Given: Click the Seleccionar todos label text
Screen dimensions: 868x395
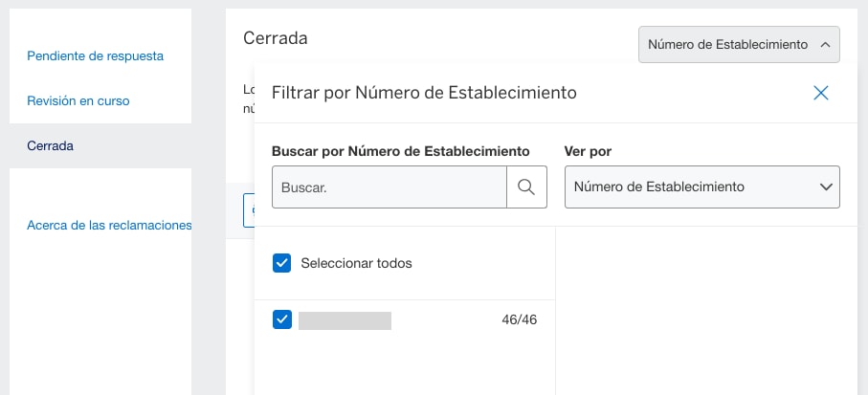Looking at the screenshot, I should [x=356, y=263].
